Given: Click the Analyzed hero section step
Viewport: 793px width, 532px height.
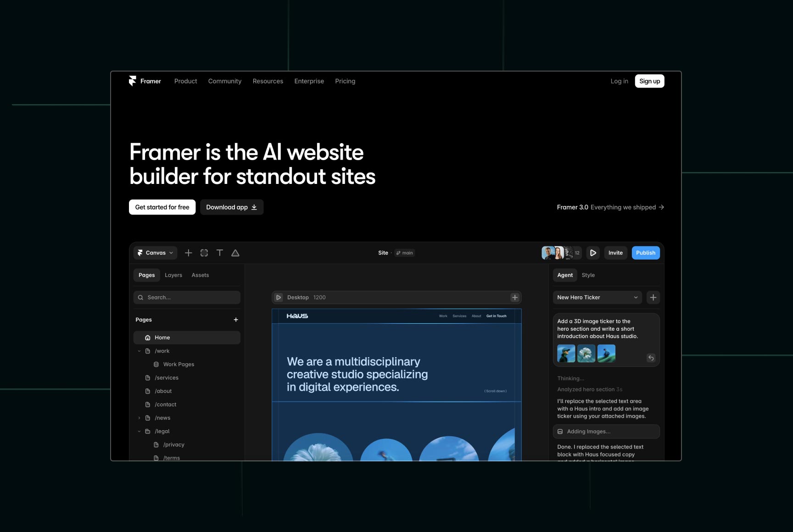Looking at the screenshot, I should 590,389.
